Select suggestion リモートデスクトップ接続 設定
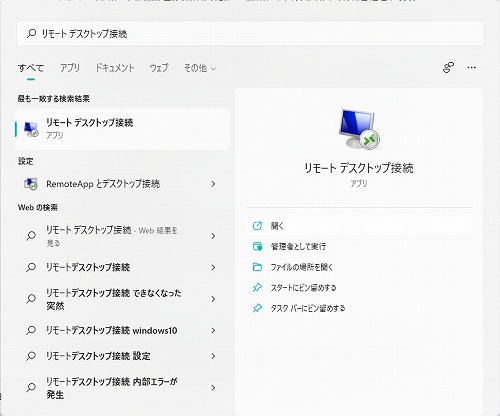 click(x=122, y=356)
